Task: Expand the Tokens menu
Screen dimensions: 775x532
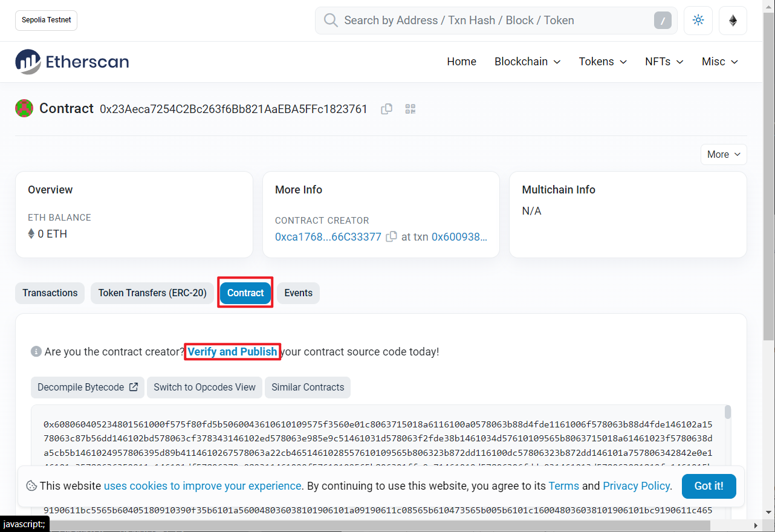Action: (602, 62)
